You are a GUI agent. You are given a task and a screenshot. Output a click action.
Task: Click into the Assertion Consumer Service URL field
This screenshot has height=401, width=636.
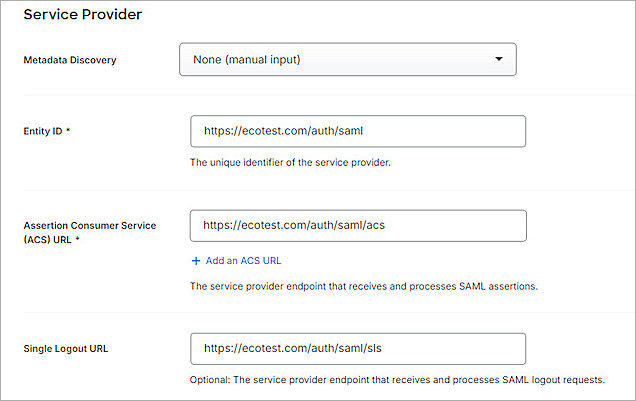coord(357,225)
